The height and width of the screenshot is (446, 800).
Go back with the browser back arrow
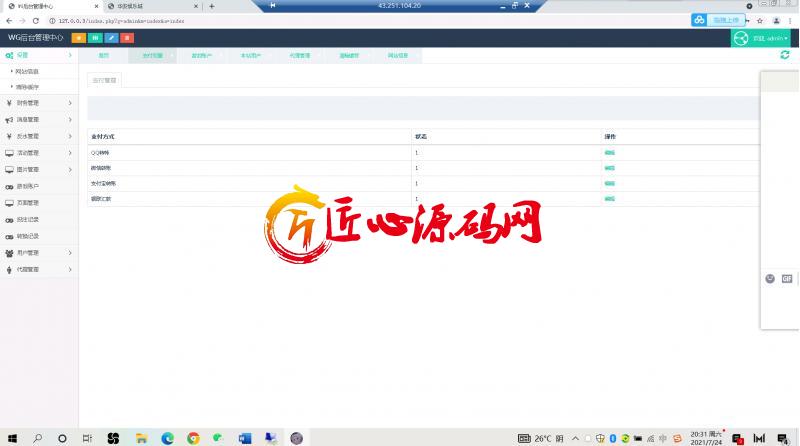[9, 21]
